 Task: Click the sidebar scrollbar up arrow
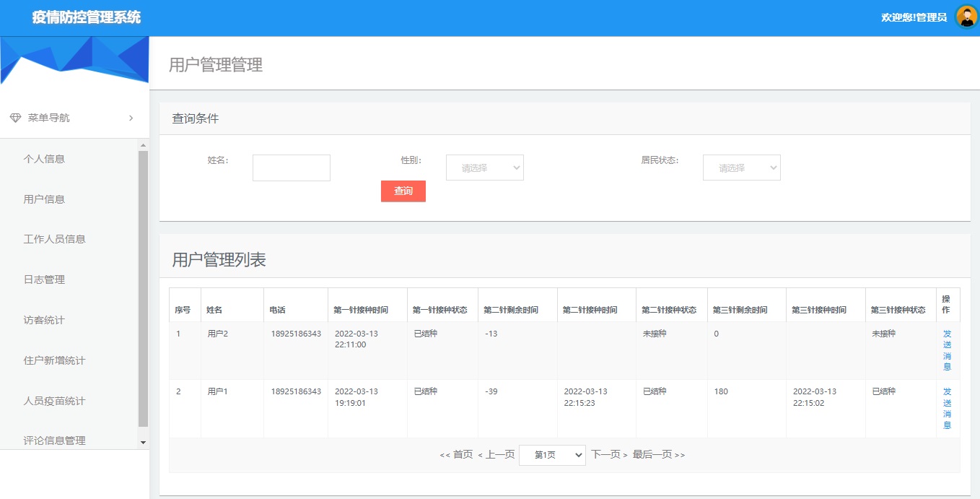click(x=143, y=144)
